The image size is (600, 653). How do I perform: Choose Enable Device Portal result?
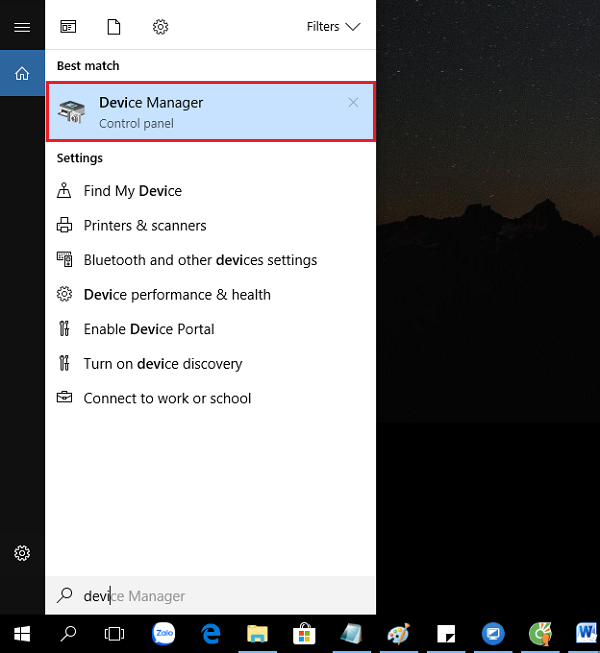click(x=149, y=329)
